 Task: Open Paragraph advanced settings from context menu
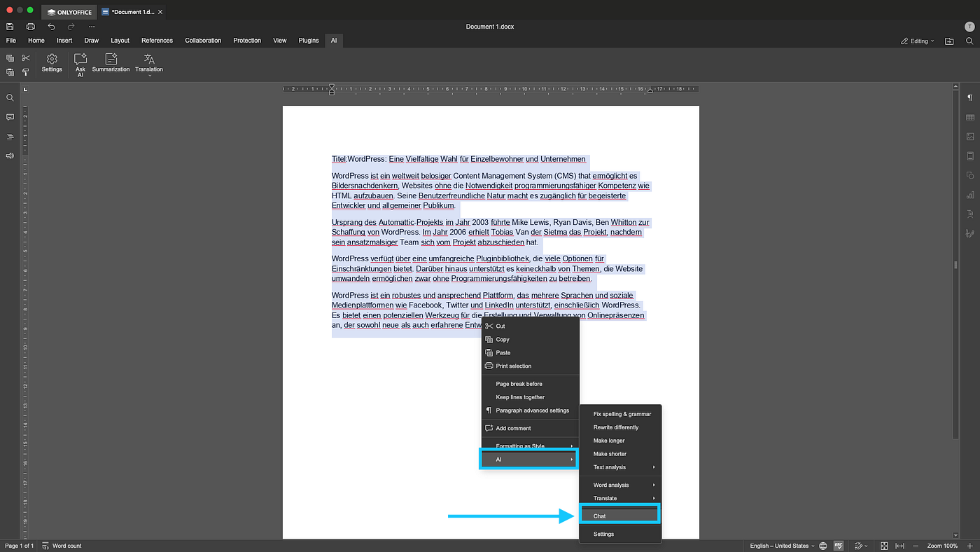[x=531, y=410]
